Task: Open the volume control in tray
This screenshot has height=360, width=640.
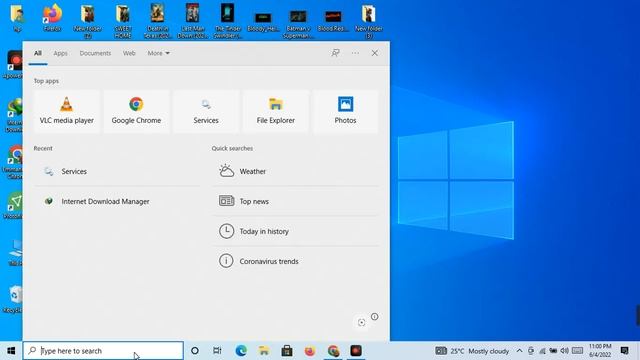Action: pyautogui.click(x=564, y=351)
